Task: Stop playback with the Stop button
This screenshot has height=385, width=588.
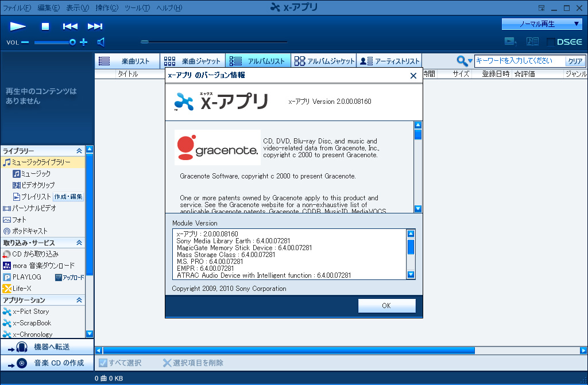Action: [45, 26]
